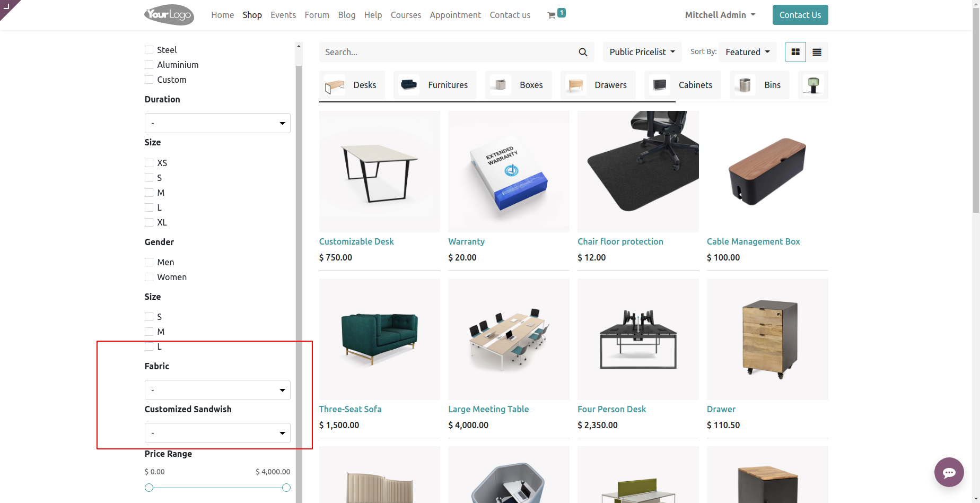The height and width of the screenshot is (503, 980).
Task: Open the Featured sort dropdown
Action: tap(748, 52)
